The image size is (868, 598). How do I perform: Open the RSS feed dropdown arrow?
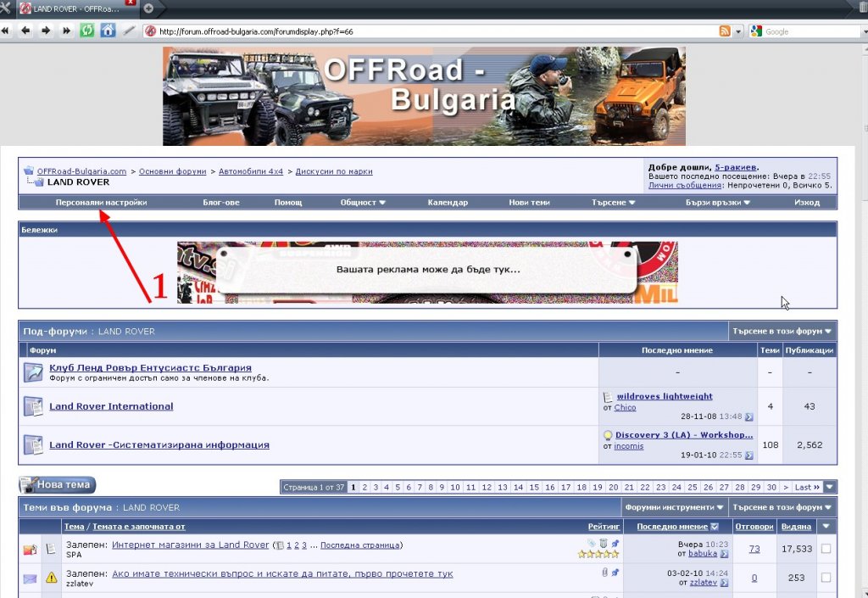(738, 31)
